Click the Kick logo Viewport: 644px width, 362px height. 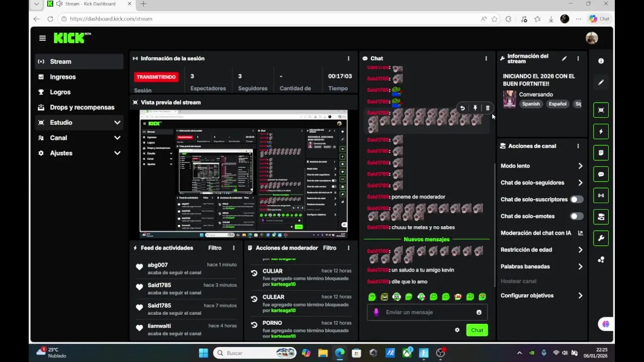coord(72,38)
